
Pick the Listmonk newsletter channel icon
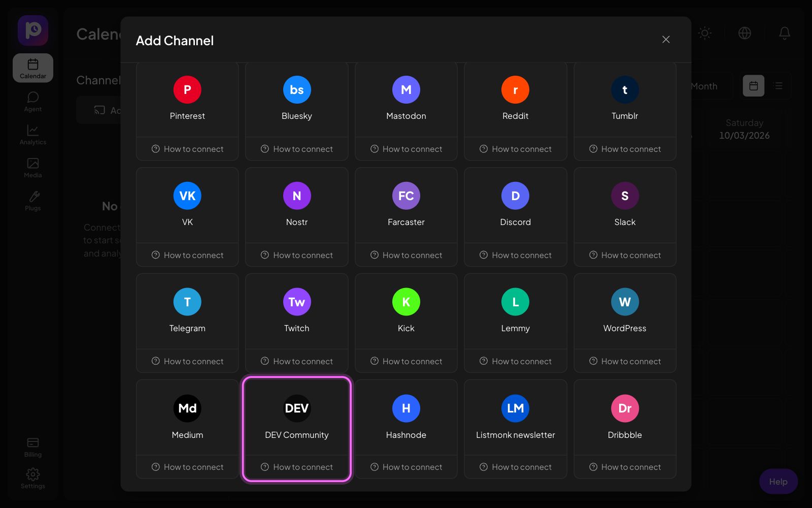tap(516, 408)
